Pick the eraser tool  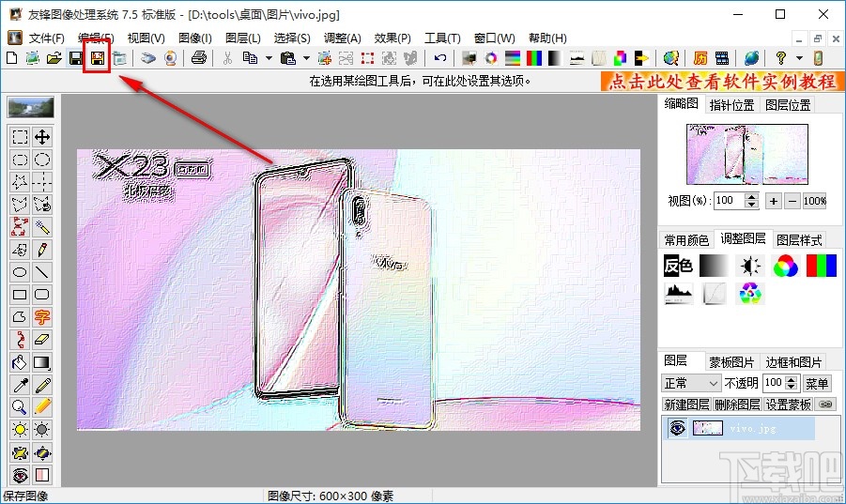[42, 340]
